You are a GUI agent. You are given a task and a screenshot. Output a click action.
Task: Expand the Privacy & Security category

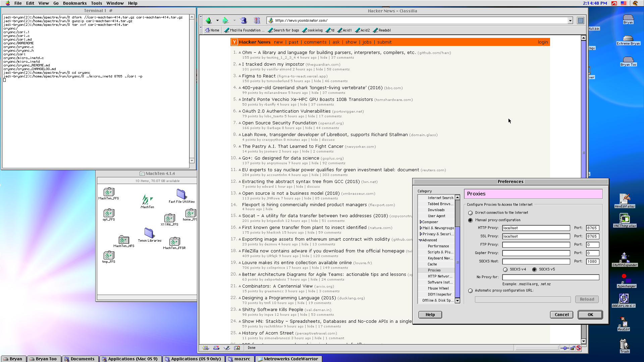click(421, 234)
